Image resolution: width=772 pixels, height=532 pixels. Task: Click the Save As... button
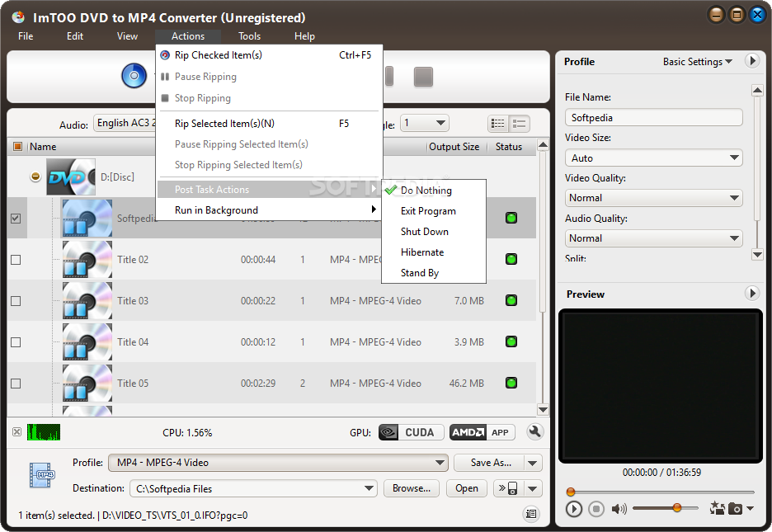point(491,463)
